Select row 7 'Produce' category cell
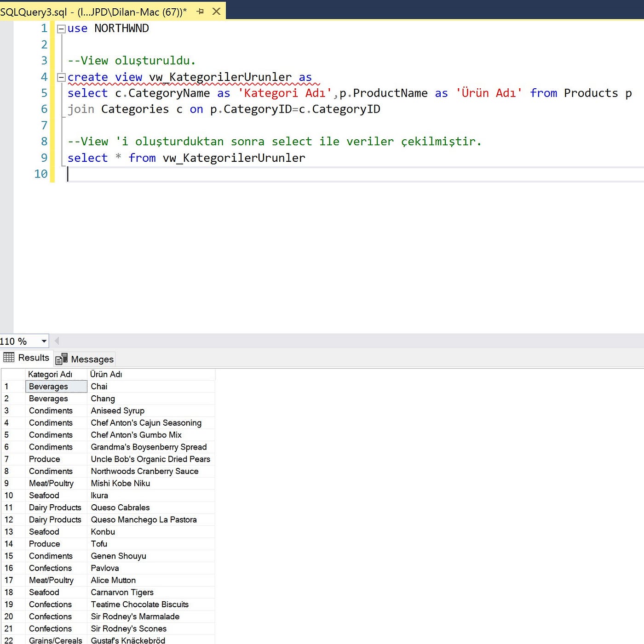644x644 pixels. [56, 459]
